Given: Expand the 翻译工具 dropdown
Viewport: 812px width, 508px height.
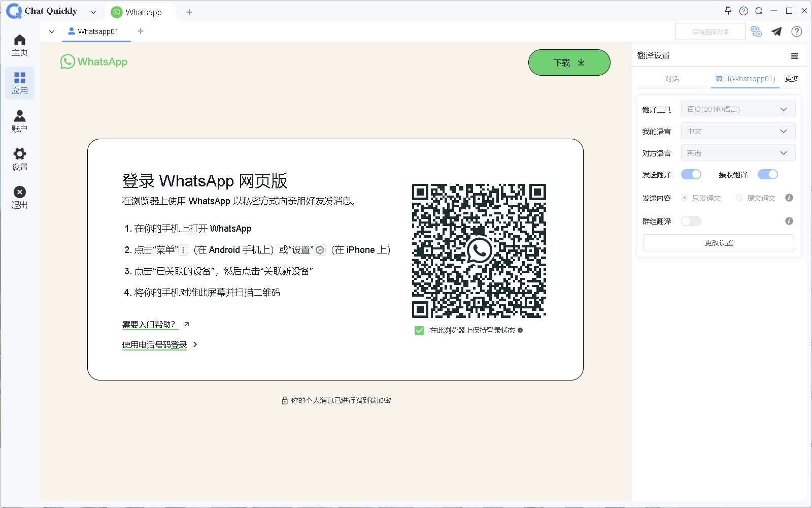Looking at the screenshot, I should click(738, 109).
